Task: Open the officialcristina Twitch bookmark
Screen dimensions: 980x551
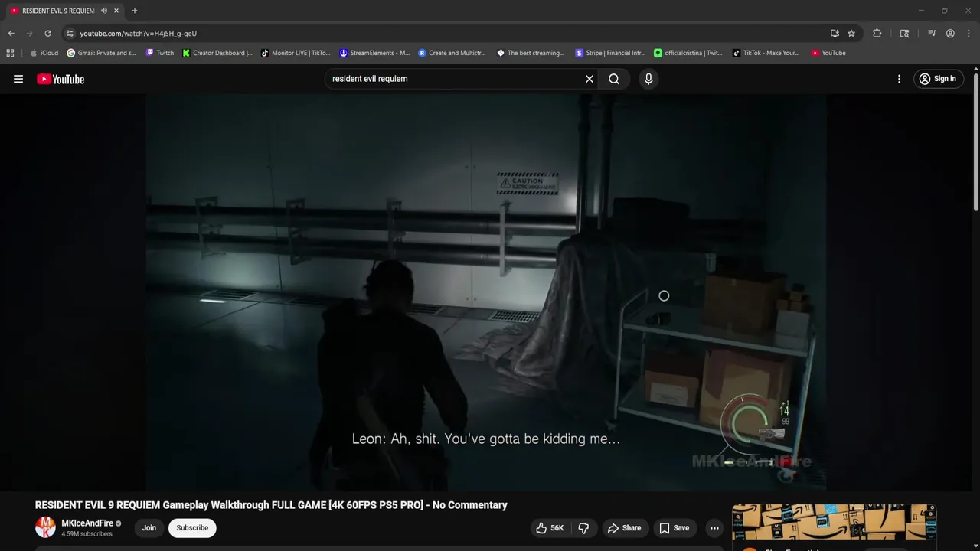Action: click(x=688, y=53)
